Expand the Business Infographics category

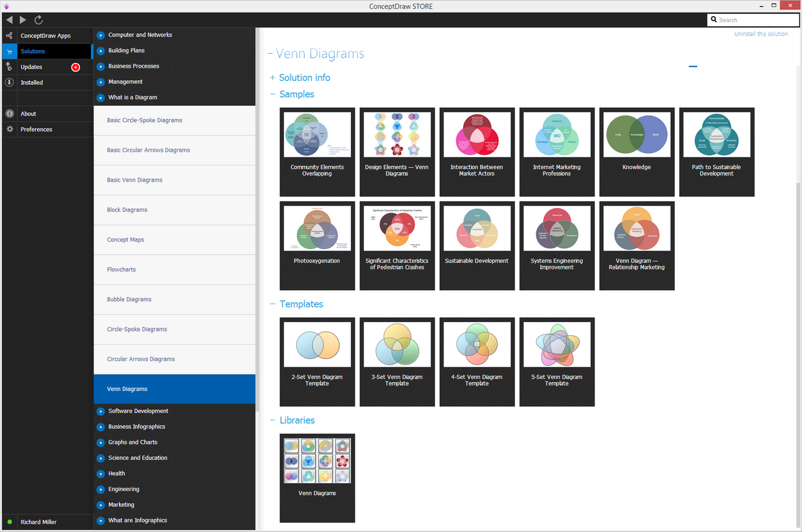click(101, 427)
